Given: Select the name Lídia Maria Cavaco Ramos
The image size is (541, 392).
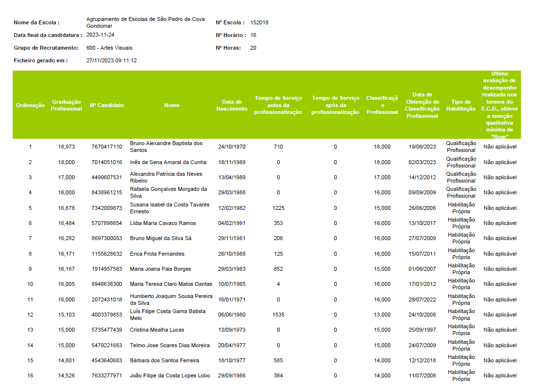Looking at the screenshot, I should (163, 223).
